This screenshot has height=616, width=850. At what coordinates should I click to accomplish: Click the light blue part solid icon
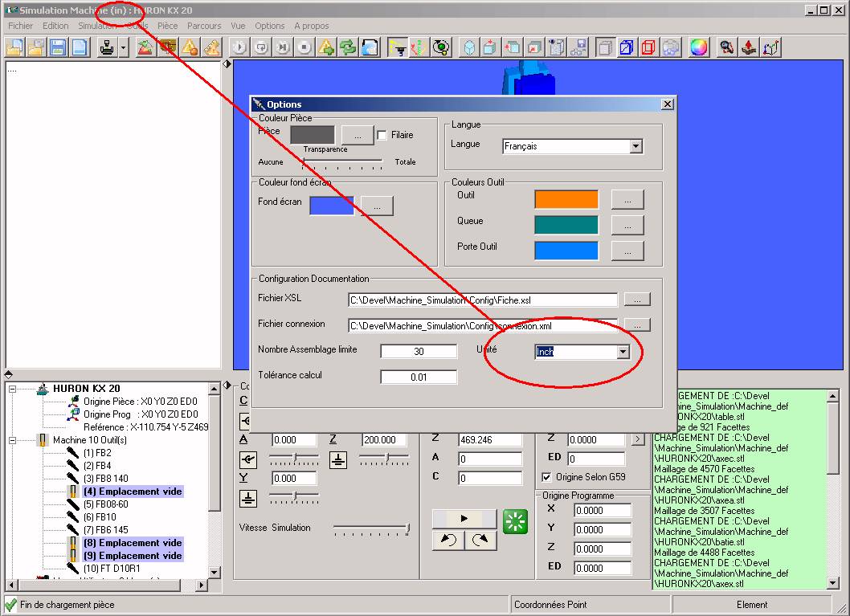(469, 47)
